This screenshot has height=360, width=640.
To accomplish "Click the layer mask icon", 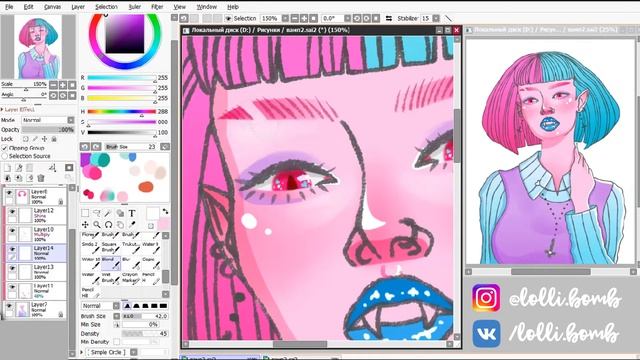I will 69,168.
